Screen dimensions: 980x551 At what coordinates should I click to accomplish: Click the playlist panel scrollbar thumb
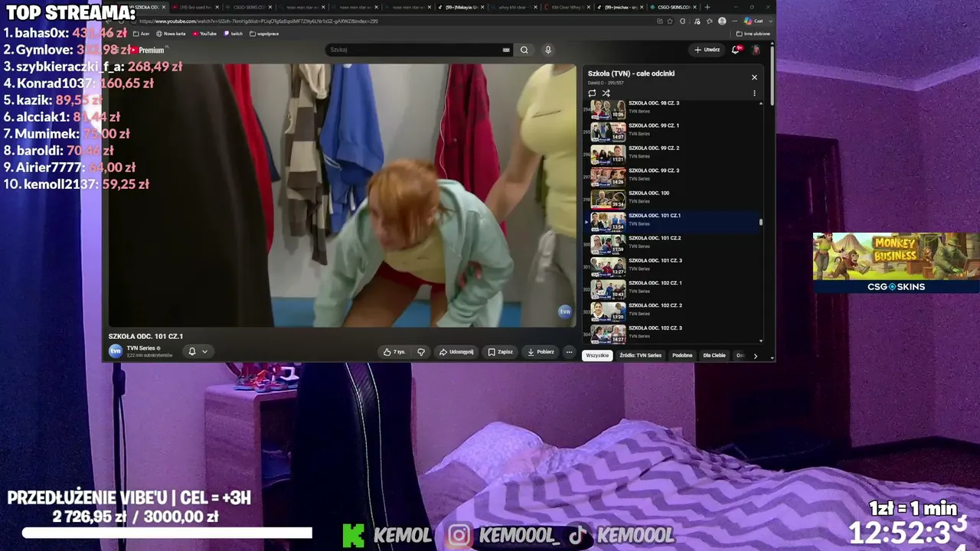[x=761, y=222]
